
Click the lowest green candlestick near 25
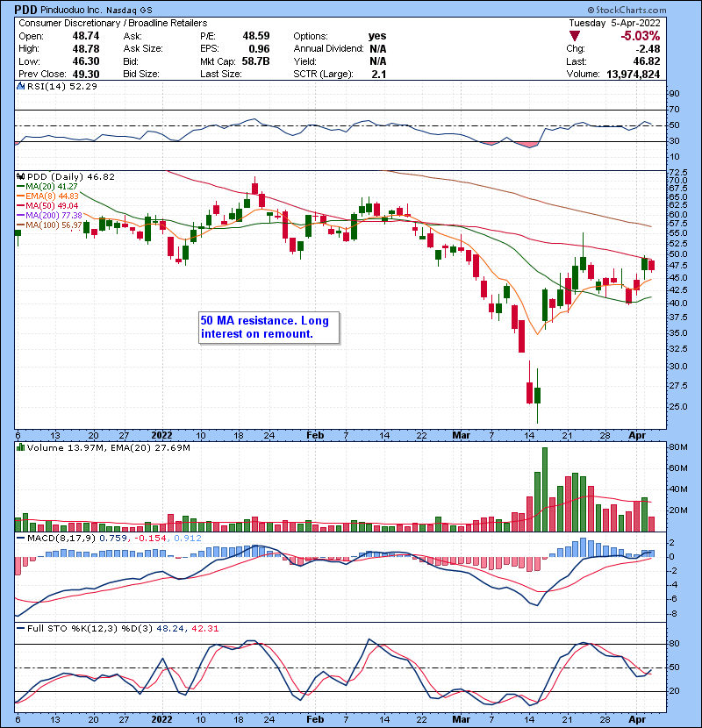pos(538,396)
